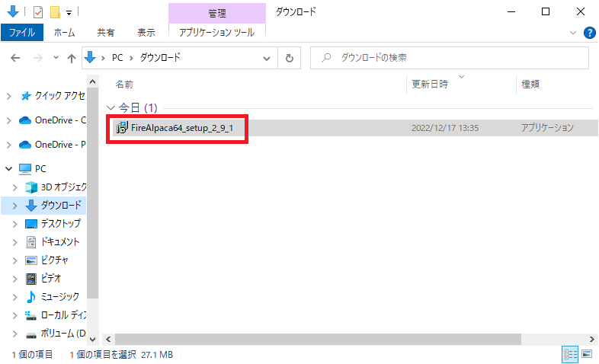Viewport: 599px width, 364px height.
Task: Click the address bar folder arrow icon
Action: coord(90,58)
